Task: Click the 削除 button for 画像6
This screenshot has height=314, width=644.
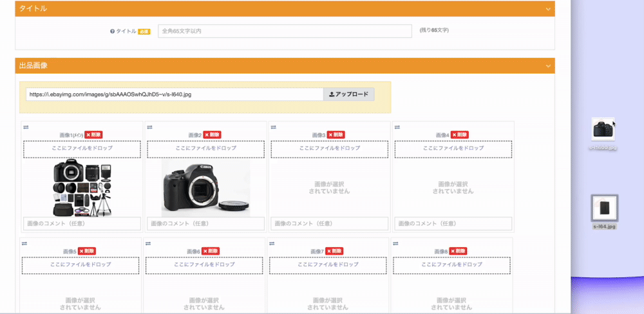Action: (211, 251)
